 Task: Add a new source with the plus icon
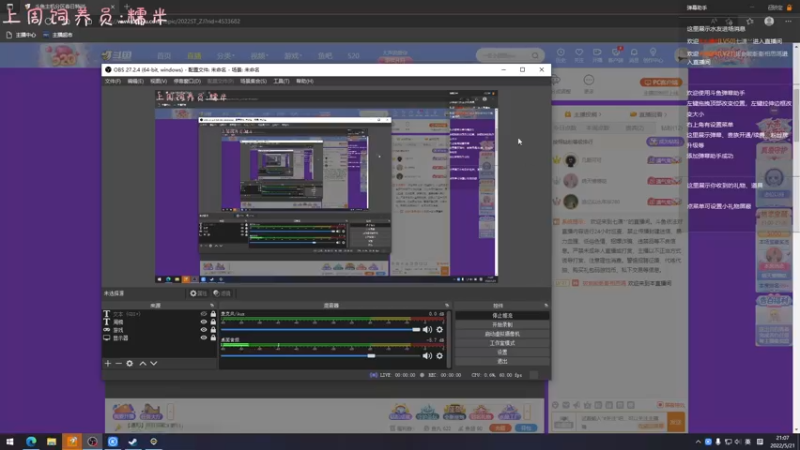point(108,363)
